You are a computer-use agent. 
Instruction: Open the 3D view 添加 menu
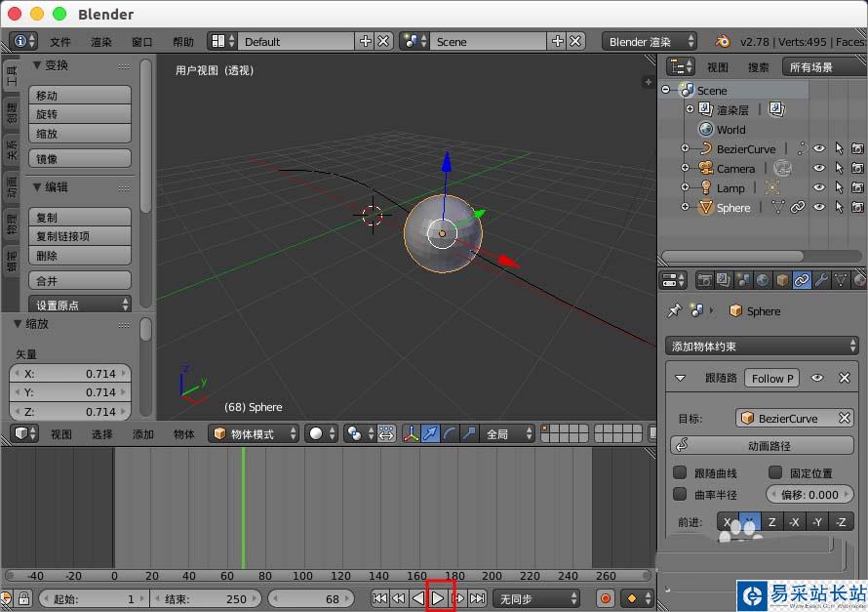(x=142, y=434)
